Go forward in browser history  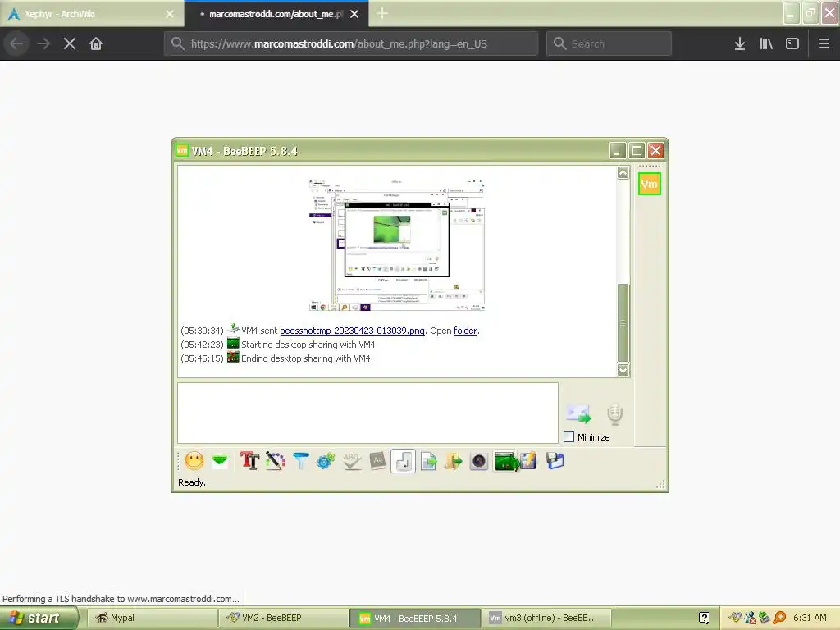[x=43, y=43]
